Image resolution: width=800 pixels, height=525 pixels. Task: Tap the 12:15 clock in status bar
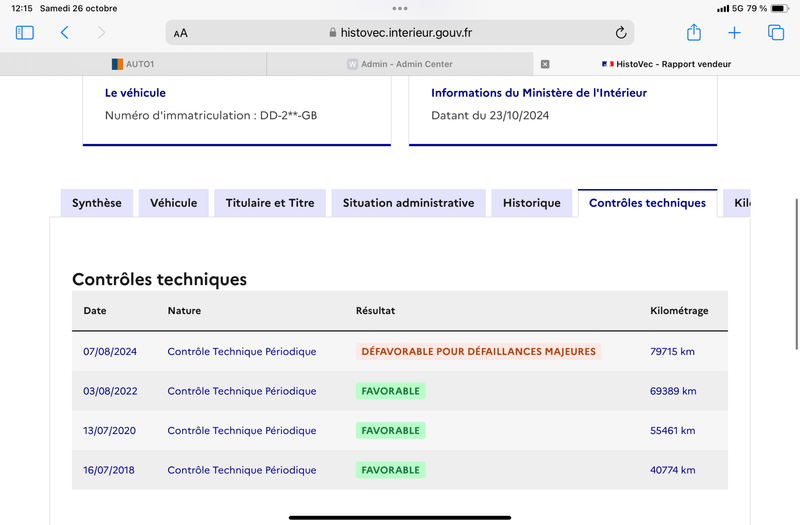tap(22, 8)
